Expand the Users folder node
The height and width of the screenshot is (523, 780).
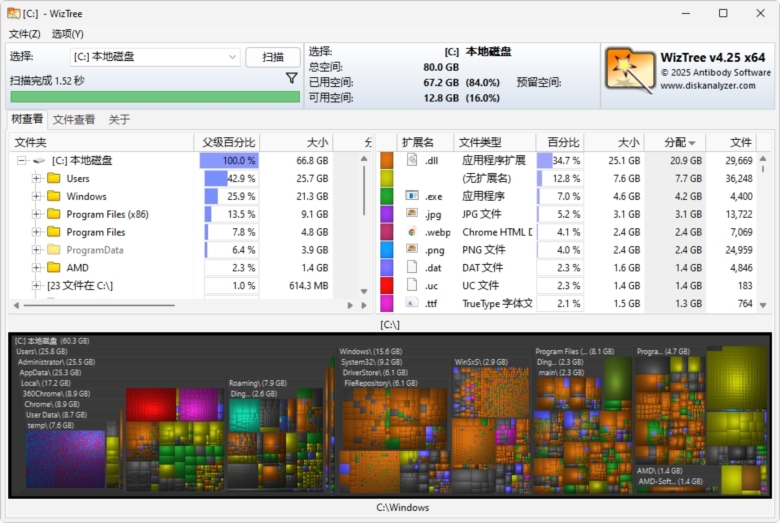tap(36, 178)
